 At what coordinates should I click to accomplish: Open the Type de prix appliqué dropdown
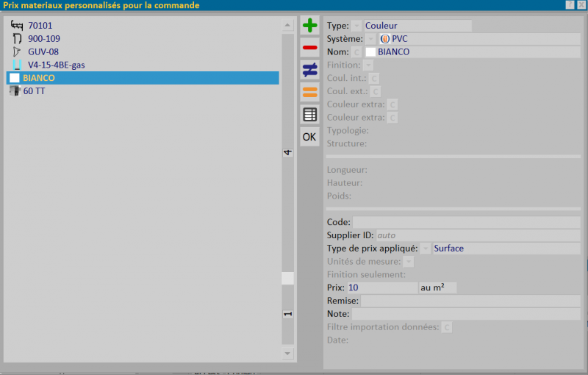pos(426,249)
